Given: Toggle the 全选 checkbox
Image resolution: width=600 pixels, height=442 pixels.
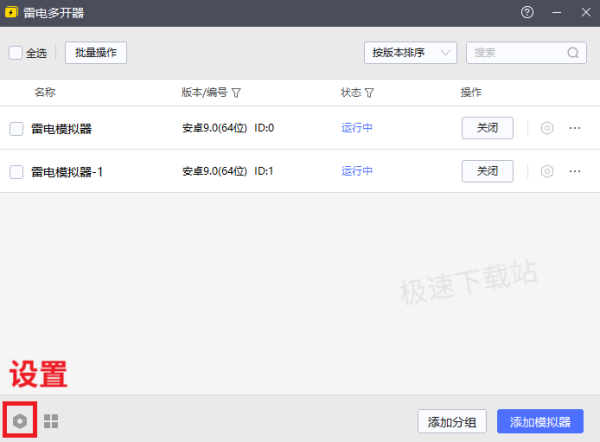Looking at the screenshot, I should pos(15,53).
